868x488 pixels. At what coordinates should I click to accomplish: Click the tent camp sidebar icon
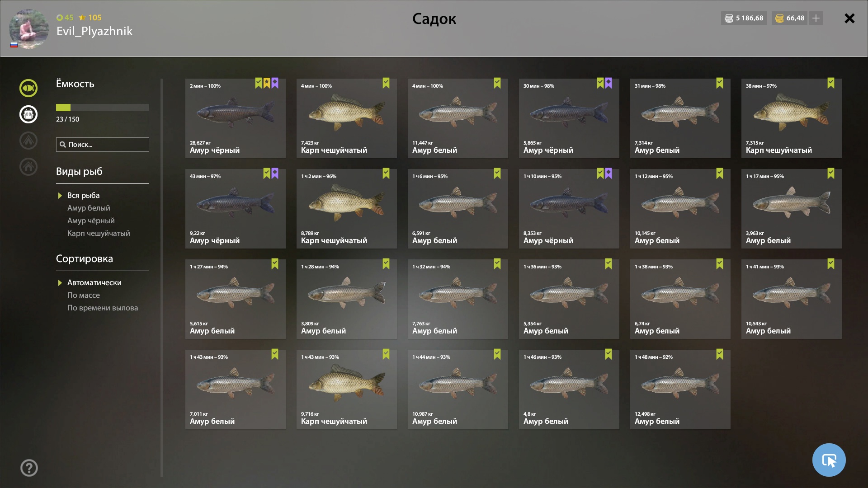point(28,141)
